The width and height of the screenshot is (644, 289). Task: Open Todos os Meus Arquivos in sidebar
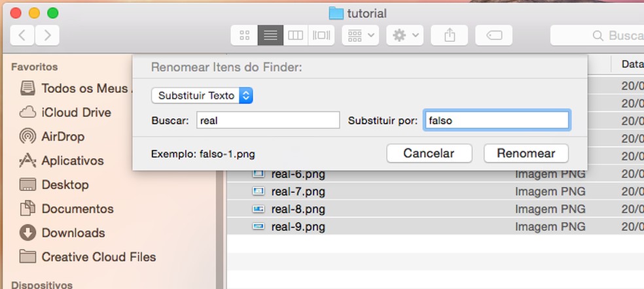75,88
